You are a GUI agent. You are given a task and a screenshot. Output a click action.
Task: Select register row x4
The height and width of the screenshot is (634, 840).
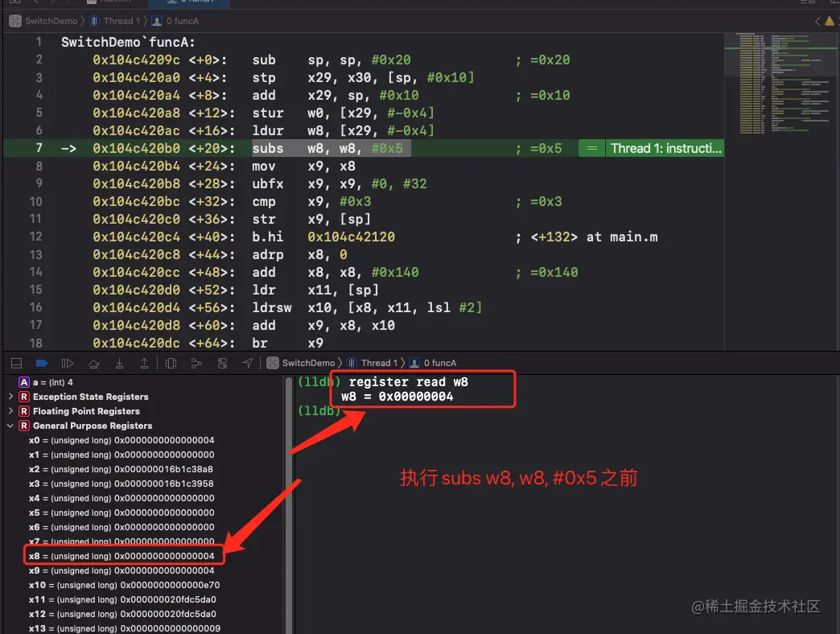coord(121,498)
